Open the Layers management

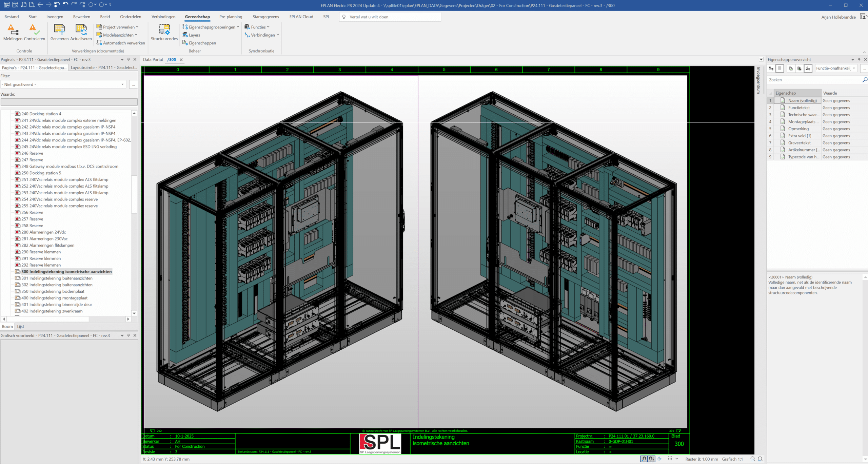tap(191, 35)
